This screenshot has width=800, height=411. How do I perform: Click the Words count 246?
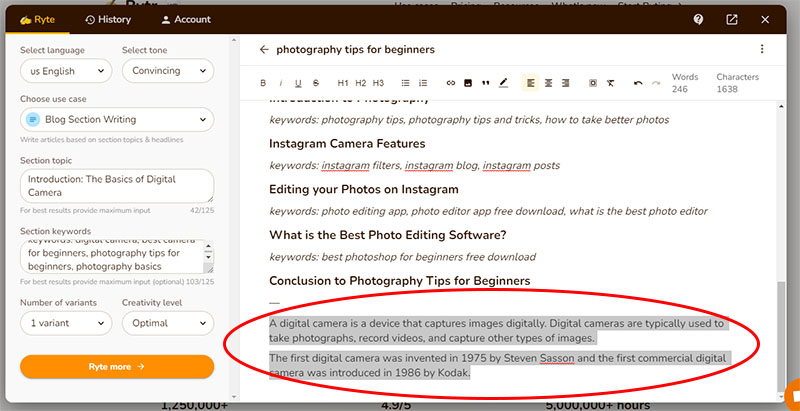(684, 83)
